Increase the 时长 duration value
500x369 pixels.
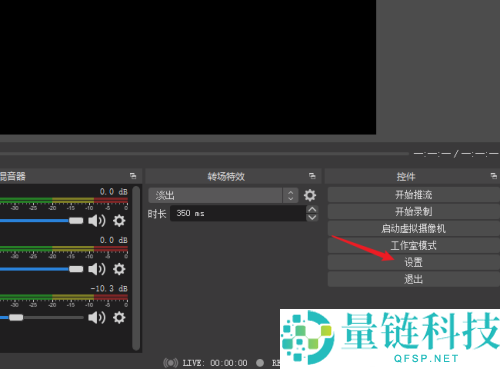pos(312,209)
